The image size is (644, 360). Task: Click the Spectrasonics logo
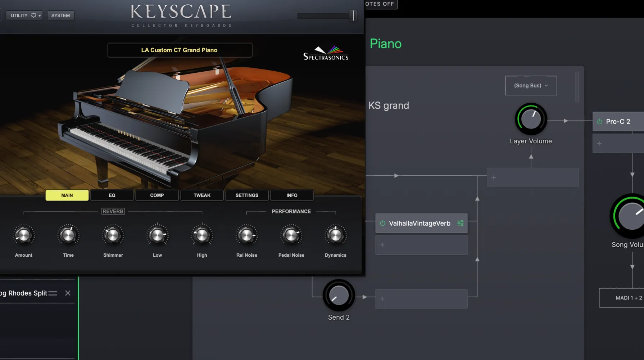[x=326, y=53]
